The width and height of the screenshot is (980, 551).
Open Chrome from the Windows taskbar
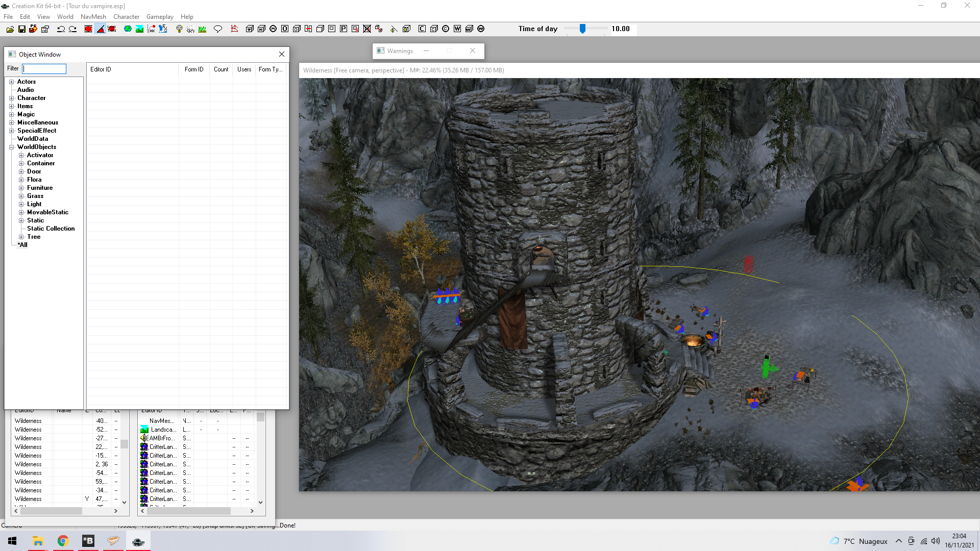click(63, 541)
